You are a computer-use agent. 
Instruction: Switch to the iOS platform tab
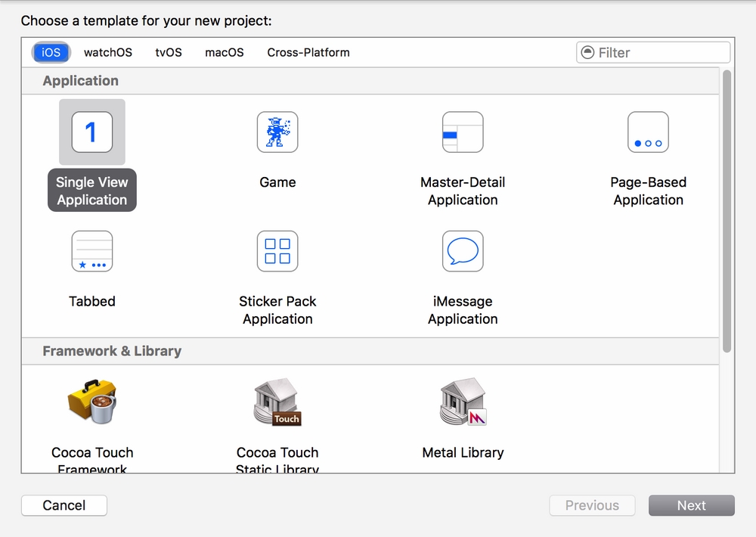tap(51, 52)
